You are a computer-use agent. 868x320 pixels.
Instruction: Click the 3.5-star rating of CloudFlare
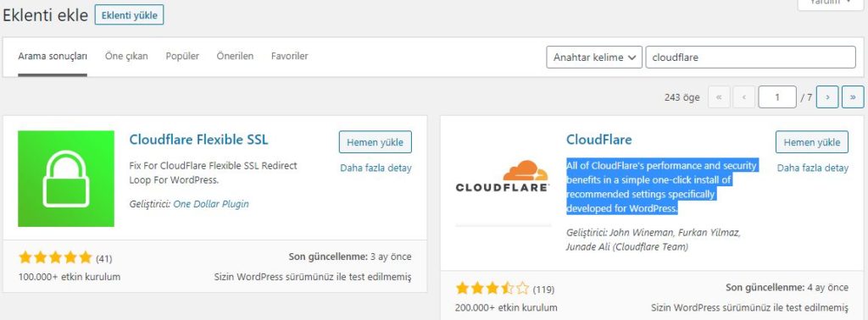pyautogui.click(x=492, y=289)
